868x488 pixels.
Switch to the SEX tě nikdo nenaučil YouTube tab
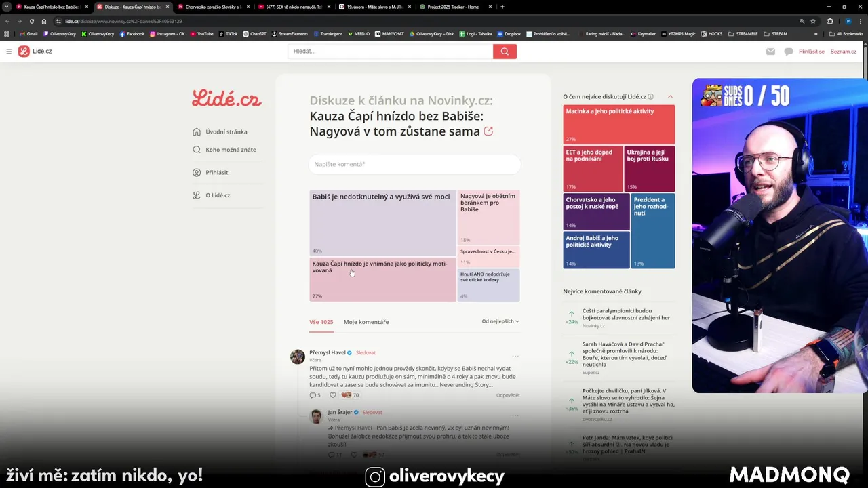pos(293,7)
